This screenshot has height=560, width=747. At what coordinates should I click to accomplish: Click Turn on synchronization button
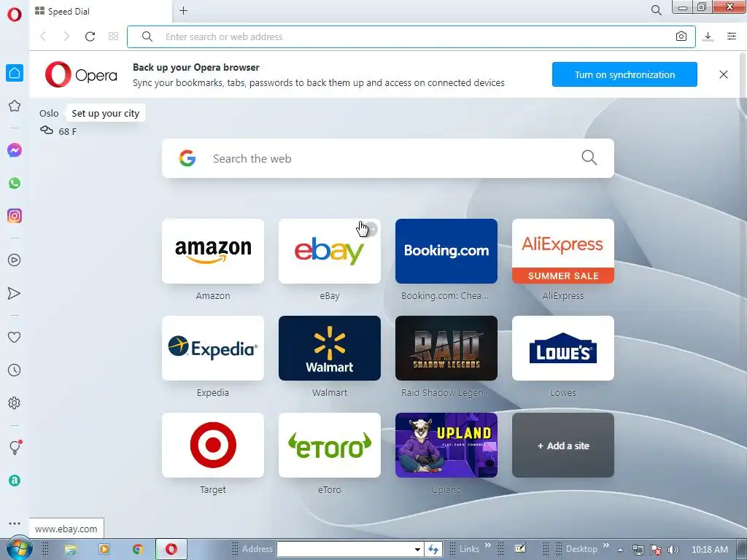pyautogui.click(x=624, y=74)
